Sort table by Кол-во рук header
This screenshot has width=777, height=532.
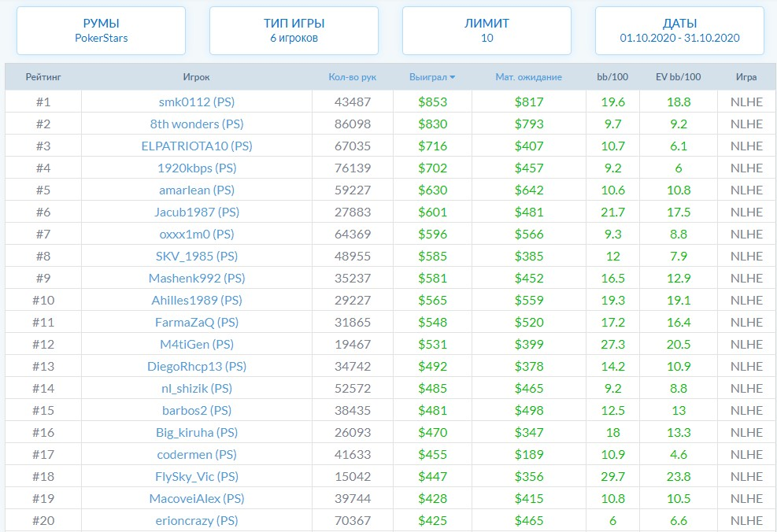tap(352, 77)
